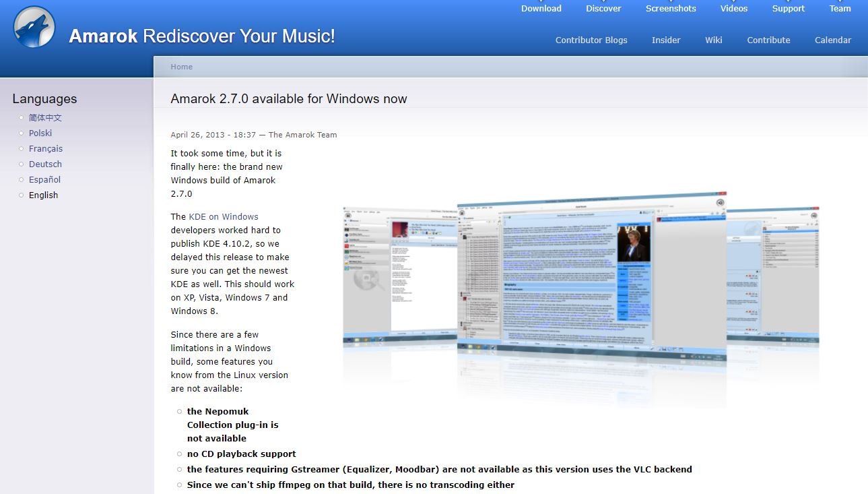Click the Gstreamer features bullet text

pyautogui.click(x=440, y=469)
